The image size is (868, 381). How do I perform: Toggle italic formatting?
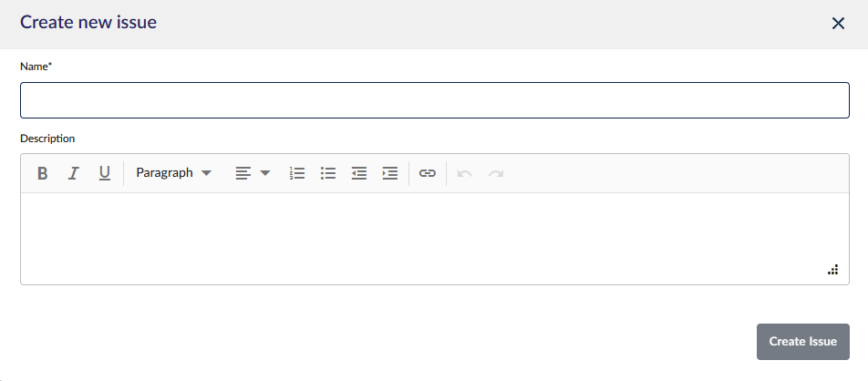[x=74, y=173]
